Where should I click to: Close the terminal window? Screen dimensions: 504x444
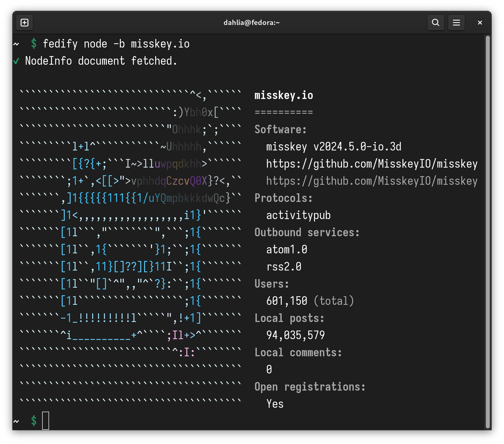click(479, 23)
